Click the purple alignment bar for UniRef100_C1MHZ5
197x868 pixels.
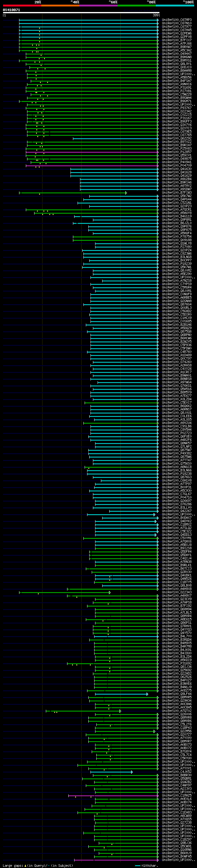click(x=113, y=796)
